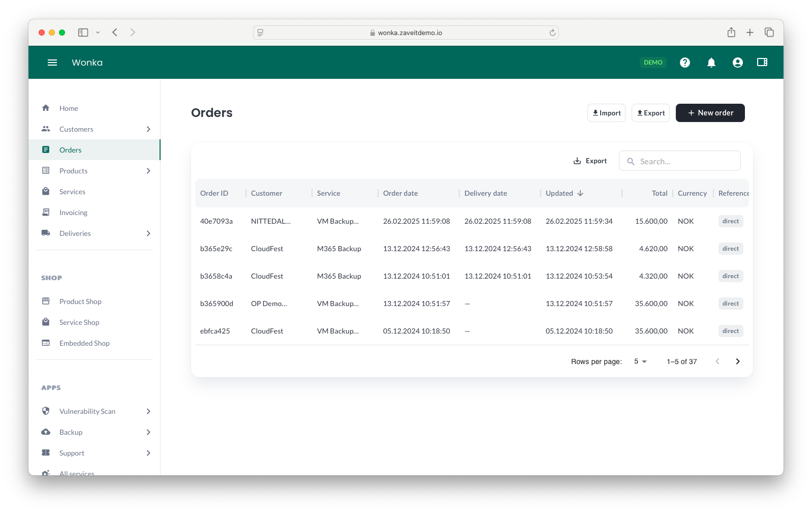The width and height of the screenshot is (812, 513).
Task: Click the Updated sort arrow
Action: pos(580,193)
